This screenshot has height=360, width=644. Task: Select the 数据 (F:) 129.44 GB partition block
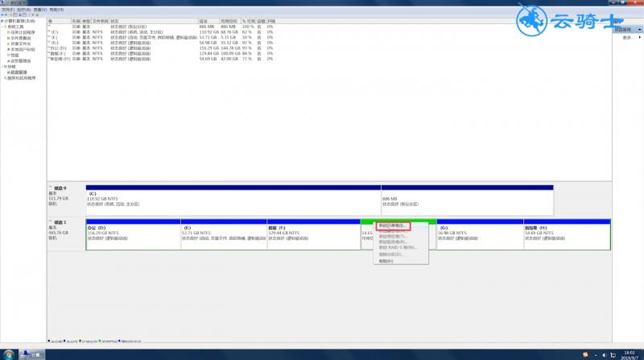(314, 234)
